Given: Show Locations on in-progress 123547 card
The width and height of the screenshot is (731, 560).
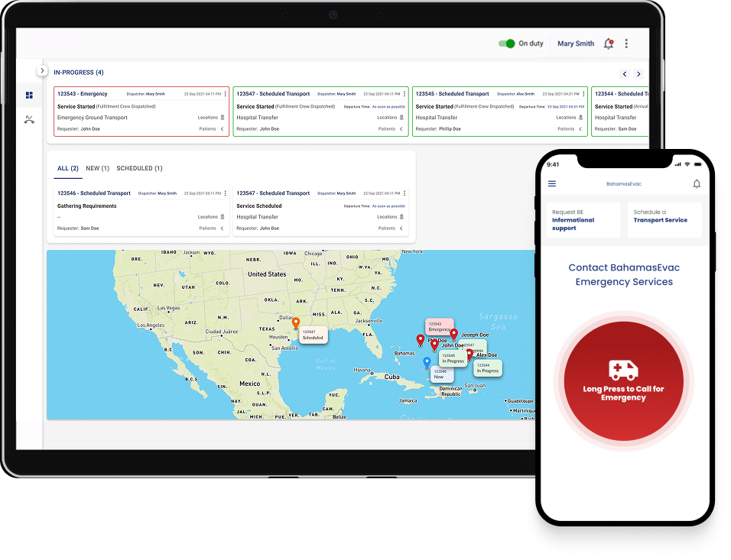Looking at the screenshot, I should pyautogui.click(x=390, y=118).
